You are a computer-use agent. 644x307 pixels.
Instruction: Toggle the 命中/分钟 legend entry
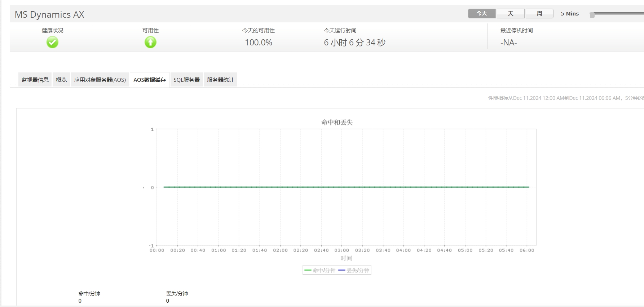click(320, 270)
